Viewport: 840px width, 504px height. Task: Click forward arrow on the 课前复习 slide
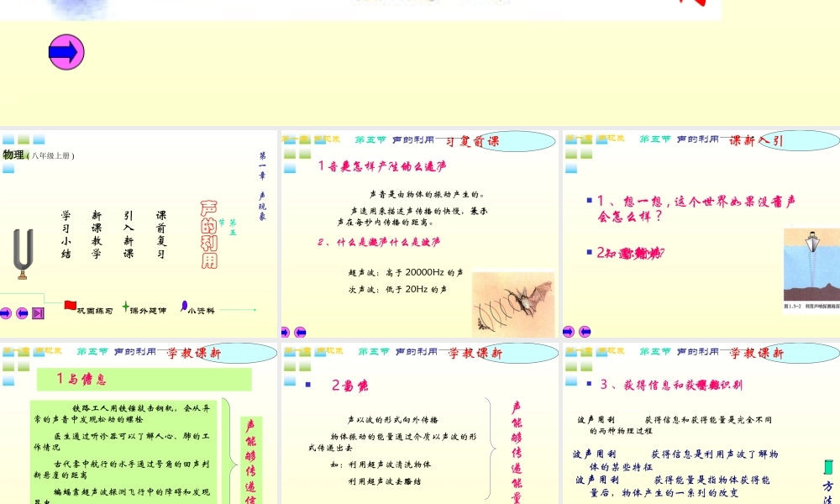285,332
